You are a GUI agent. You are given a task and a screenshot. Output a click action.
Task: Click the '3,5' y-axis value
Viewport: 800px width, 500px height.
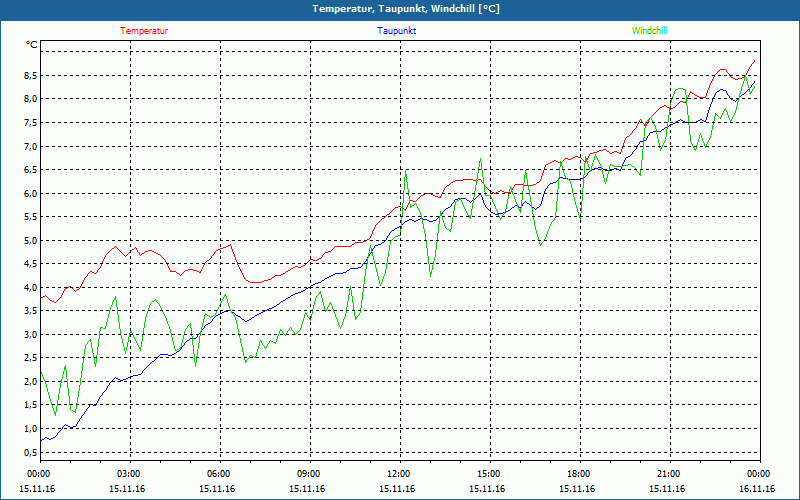click(x=31, y=311)
